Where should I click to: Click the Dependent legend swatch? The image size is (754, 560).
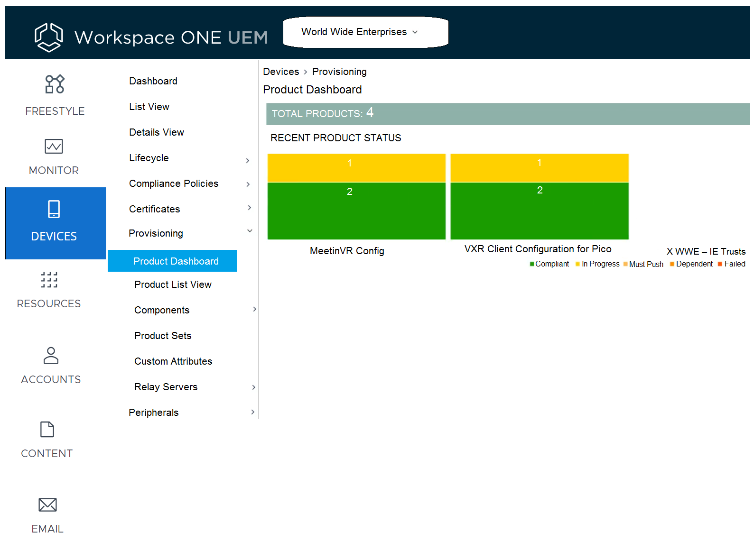[x=672, y=264]
